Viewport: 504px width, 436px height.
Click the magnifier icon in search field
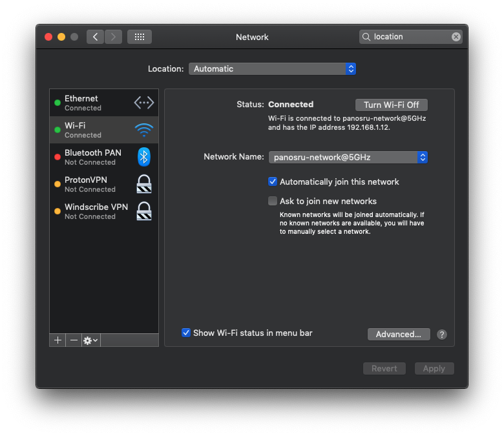366,37
